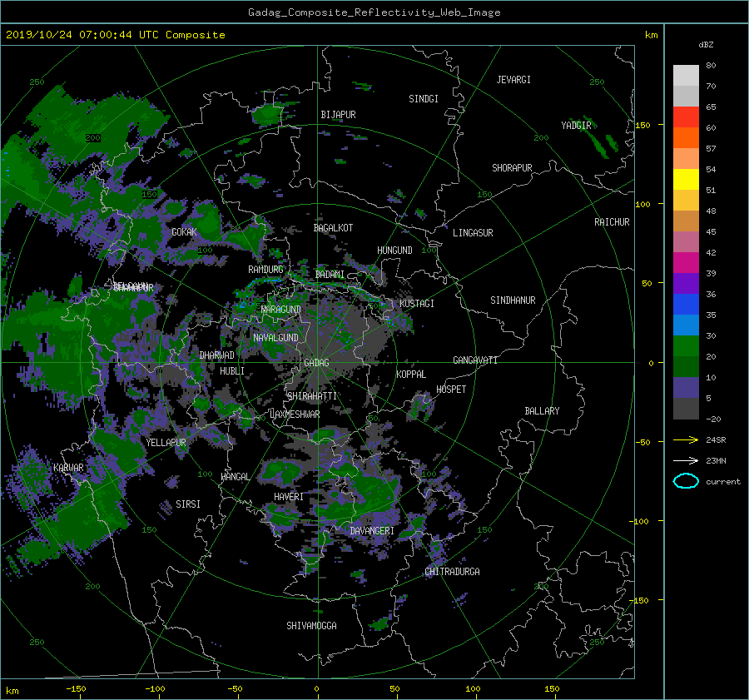Click the LAXMESHWAR city label
Screen dimensions: 749x700
click(x=295, y=415)
